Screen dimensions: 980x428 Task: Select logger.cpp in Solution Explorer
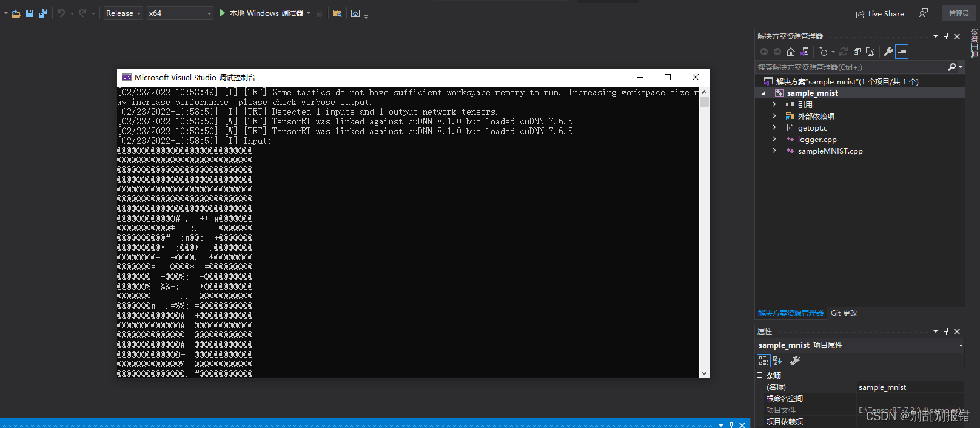click(x=817, y=139)
